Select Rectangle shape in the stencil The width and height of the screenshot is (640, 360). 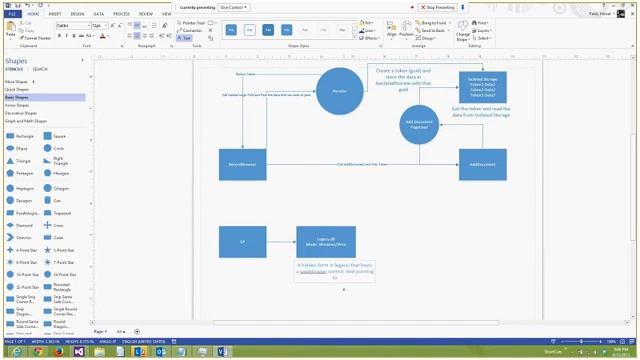tap(20, 136)
